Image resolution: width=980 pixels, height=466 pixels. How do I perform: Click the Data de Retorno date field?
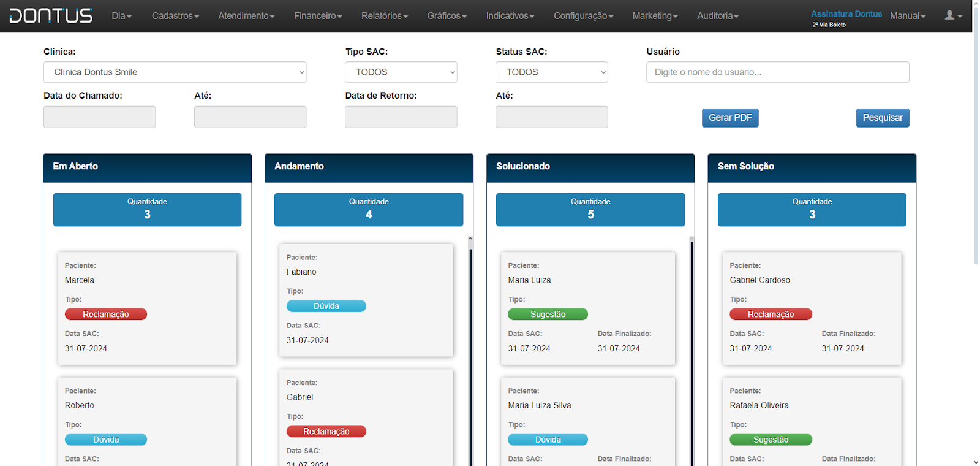tap(401, 116)
